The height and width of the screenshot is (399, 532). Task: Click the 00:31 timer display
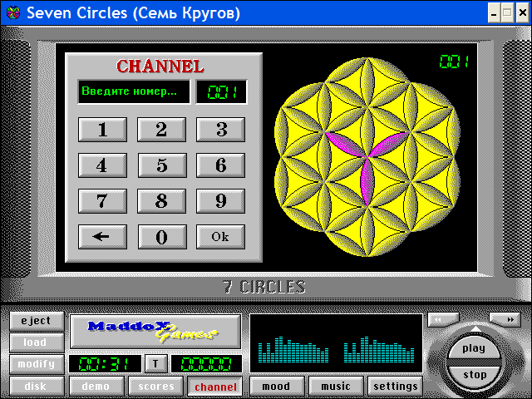pyautogui.click(x=105, y=364)
